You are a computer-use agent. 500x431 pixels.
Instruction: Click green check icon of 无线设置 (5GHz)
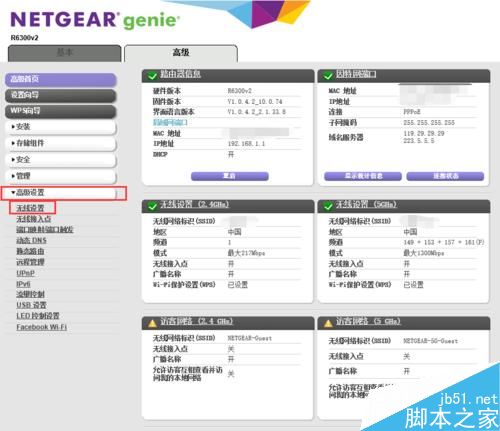[328, 206]
